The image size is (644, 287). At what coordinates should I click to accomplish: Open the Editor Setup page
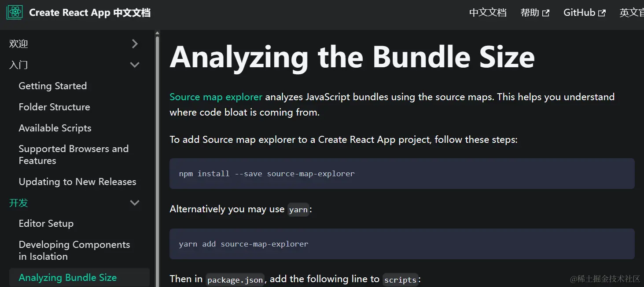(x=46, y=223)
